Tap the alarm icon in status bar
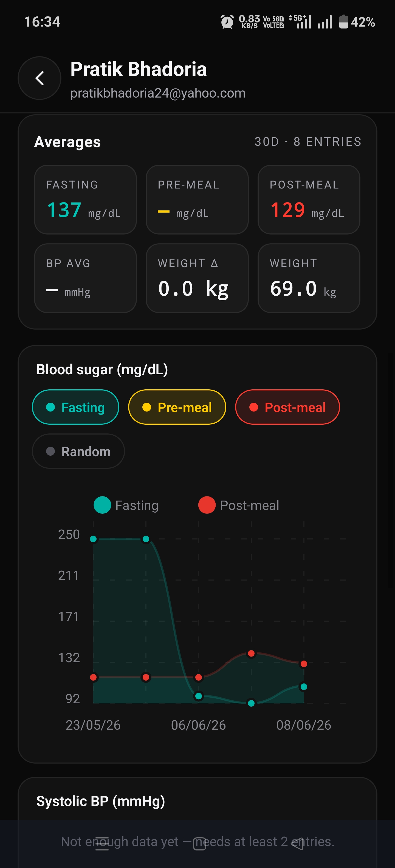The height and width of the screenshot is (868, 395). click(227, 22)
